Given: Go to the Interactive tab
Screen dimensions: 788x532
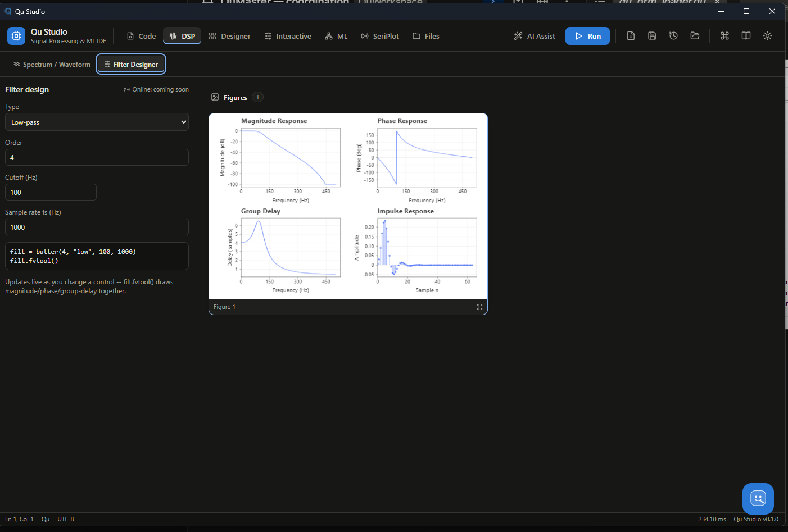Looking at the screenshot, I should coord(288,36).
